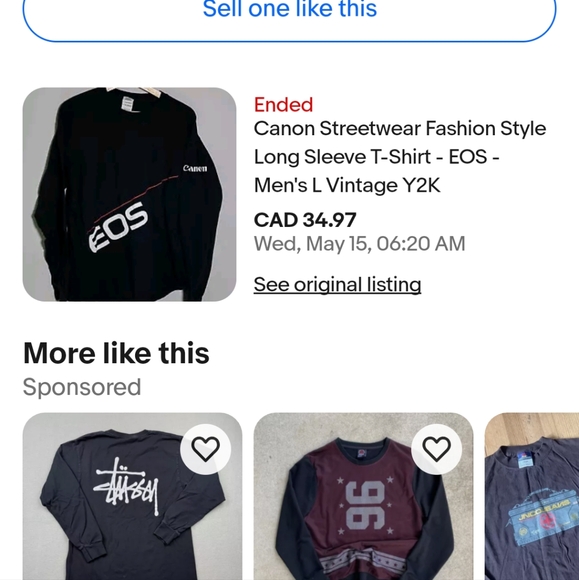This screenshot has width=579, height=580.
Task: Click the Sponsored label
Action: pyautogui.click(x=82, y=387)
